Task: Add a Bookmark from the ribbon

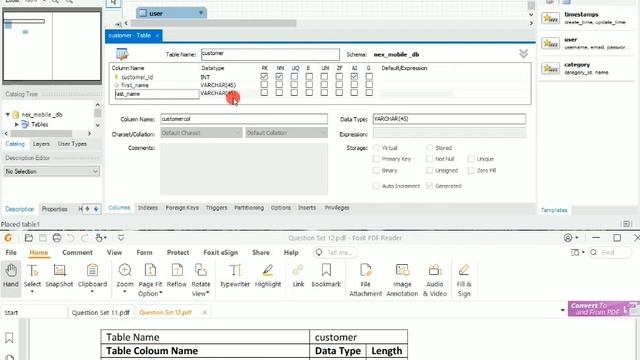Action: [x=326, y=276]
